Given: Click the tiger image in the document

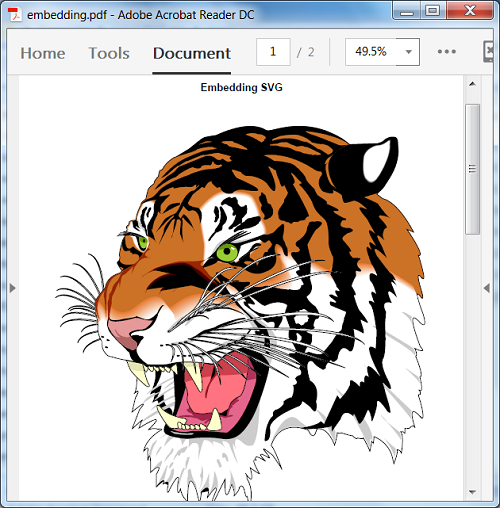Looking at the screenshot, I should click(240, 312).
